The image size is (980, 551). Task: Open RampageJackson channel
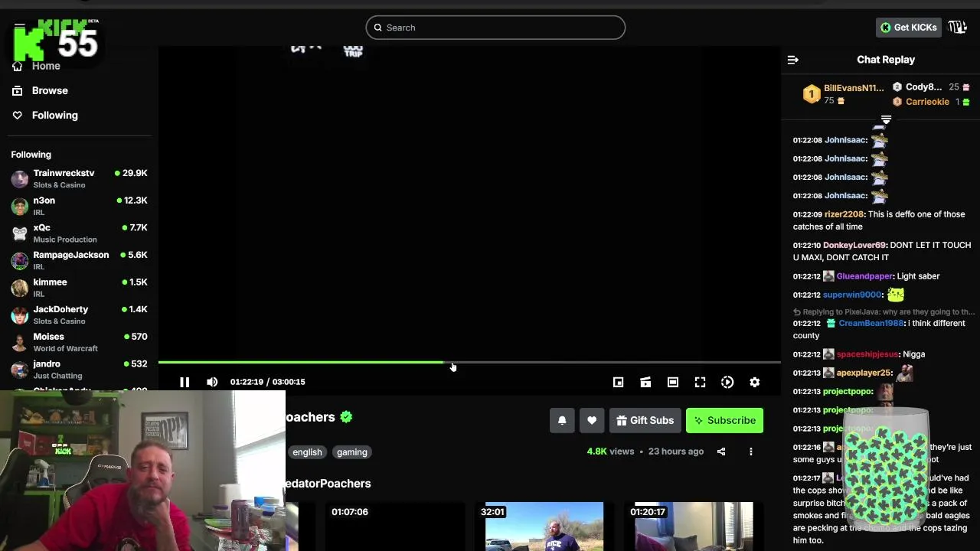click(79, 260)
